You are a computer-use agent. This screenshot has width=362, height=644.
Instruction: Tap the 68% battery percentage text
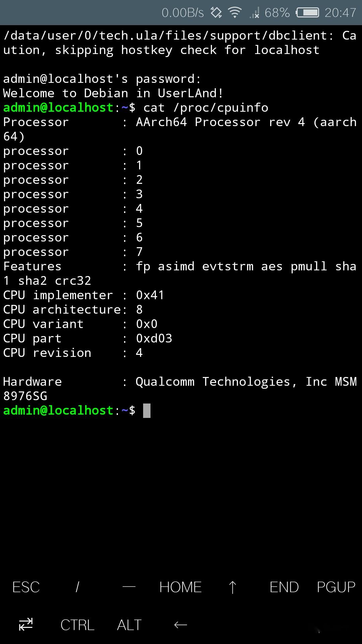pyautogui.click(x=277, y=13)
